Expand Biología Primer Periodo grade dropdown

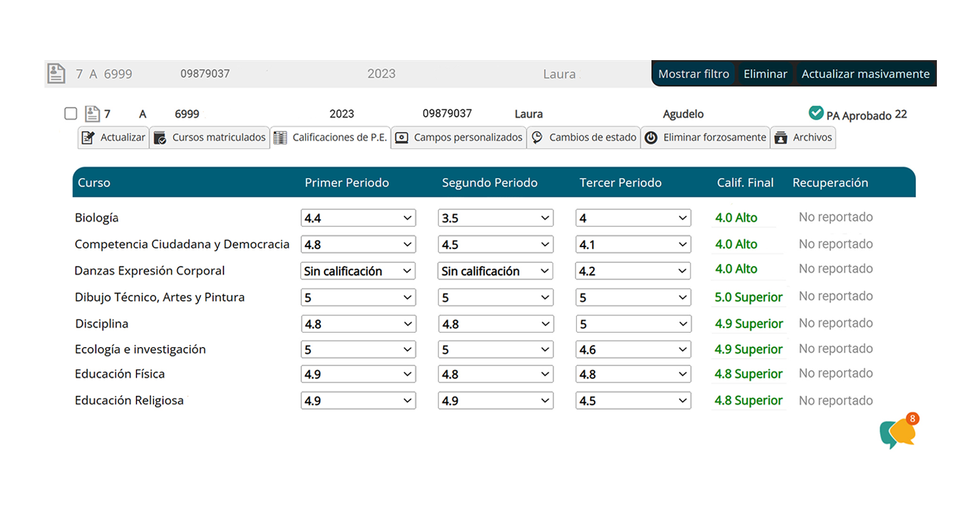pos(358,218)
